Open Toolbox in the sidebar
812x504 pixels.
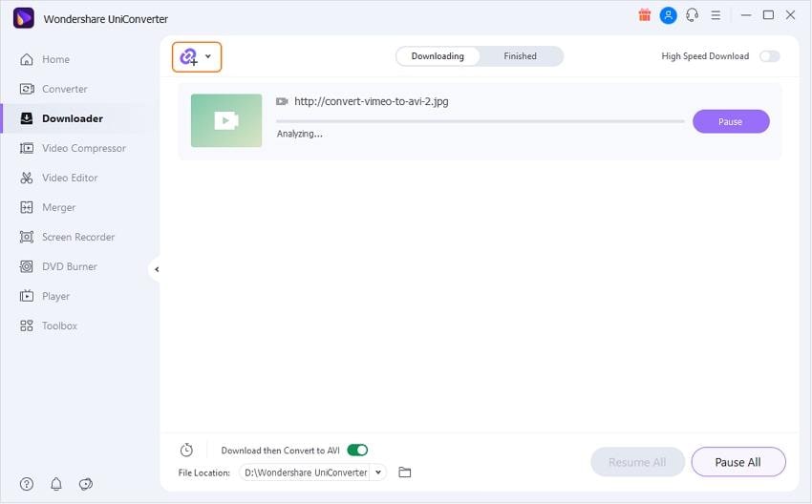click(x=48, y=325)
